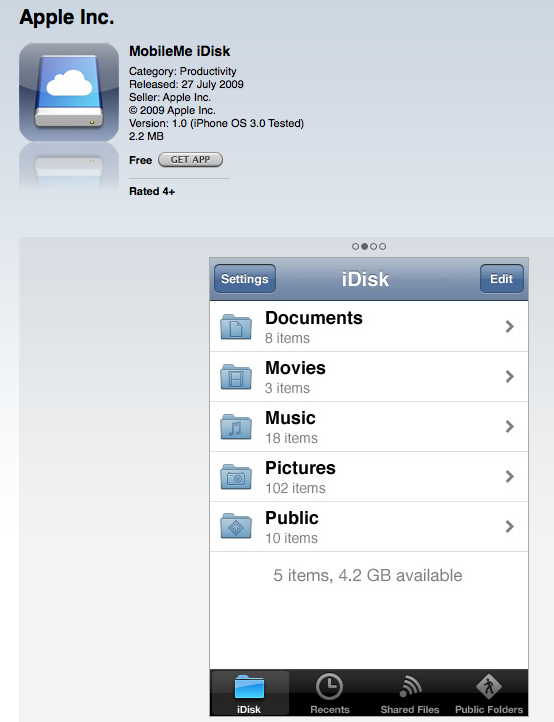Click the 'Free' price label
This screenshot has width=554, height=722.
[x=140, y=160]
